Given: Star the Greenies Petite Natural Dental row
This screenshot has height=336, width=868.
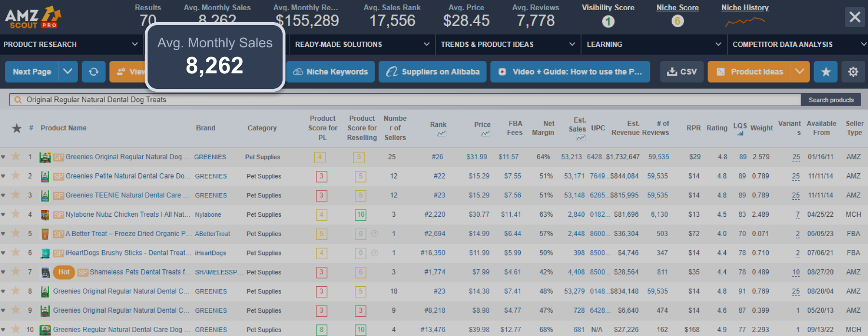Looking at the screenshot, I should pyautogui.click(x=16, y=175).
